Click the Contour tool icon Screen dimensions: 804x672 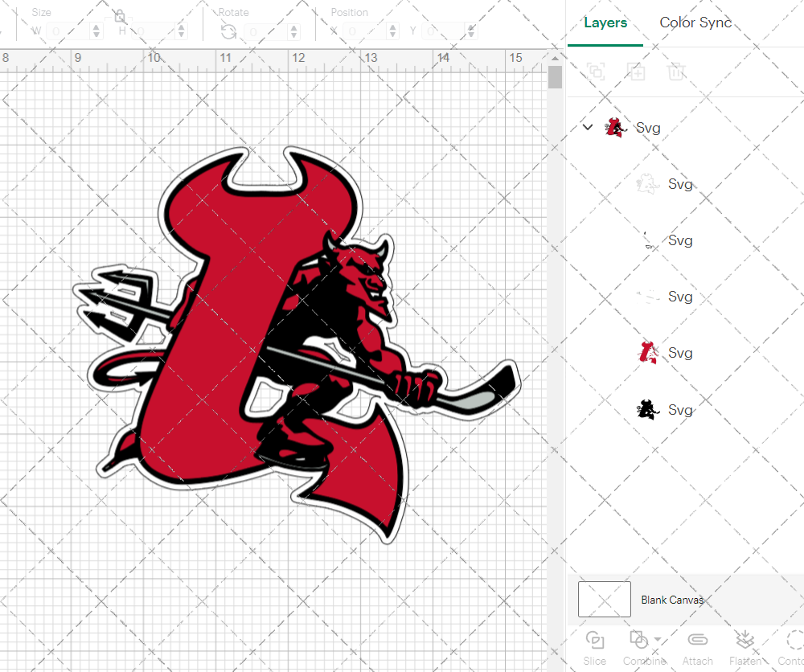pyautogui.click(x=795, y=640)
